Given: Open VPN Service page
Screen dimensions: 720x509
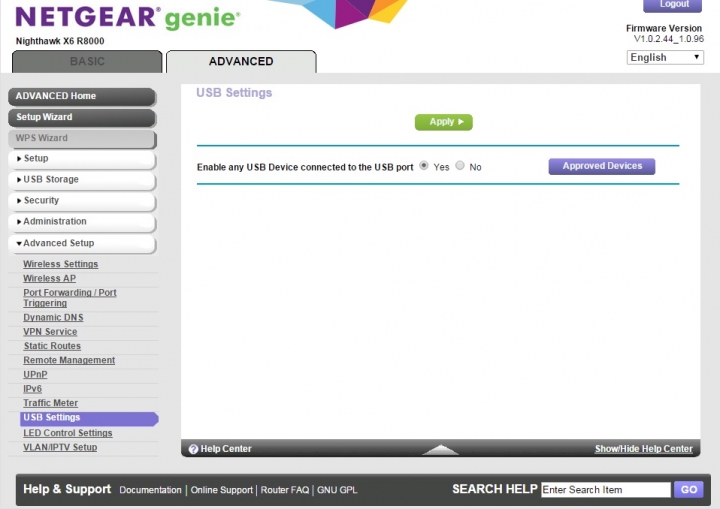Looking at the screenshot, I should [50, 332].
